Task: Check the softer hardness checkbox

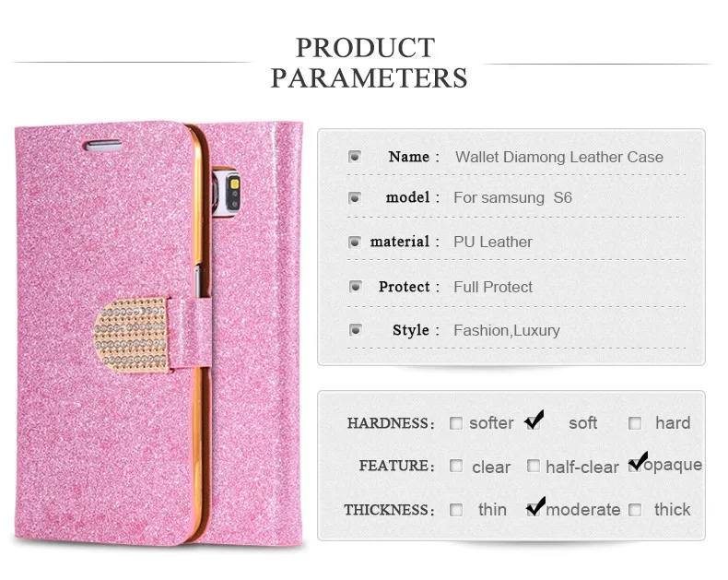Action: click(x=456, y=423)
